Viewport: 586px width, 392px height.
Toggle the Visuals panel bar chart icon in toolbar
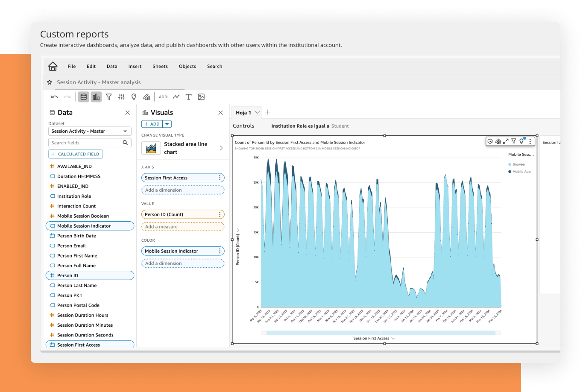tap(96, 97)
